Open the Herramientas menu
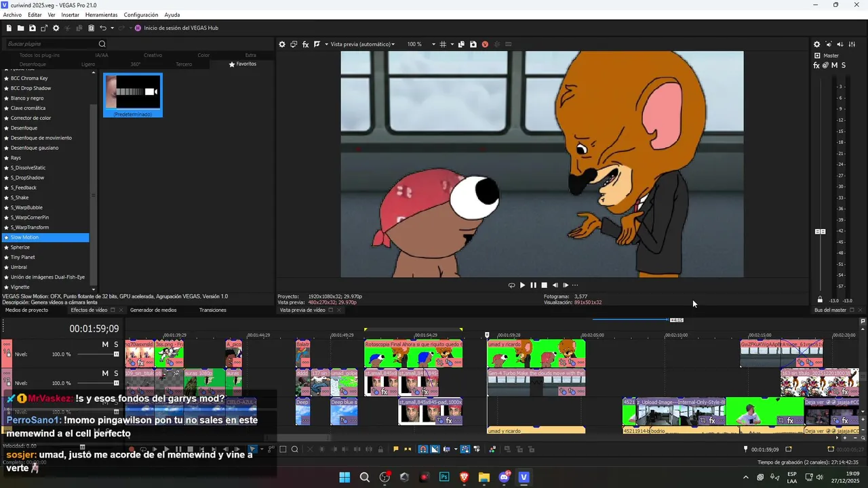 (101, 15)
